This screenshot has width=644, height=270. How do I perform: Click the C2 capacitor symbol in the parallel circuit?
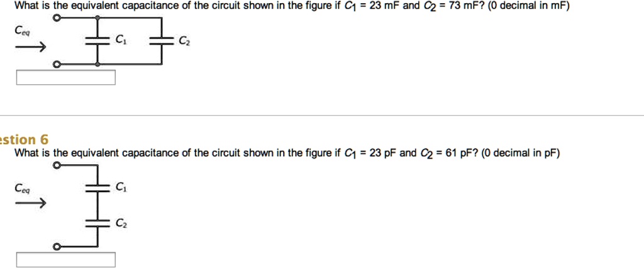tap(162, 41)
